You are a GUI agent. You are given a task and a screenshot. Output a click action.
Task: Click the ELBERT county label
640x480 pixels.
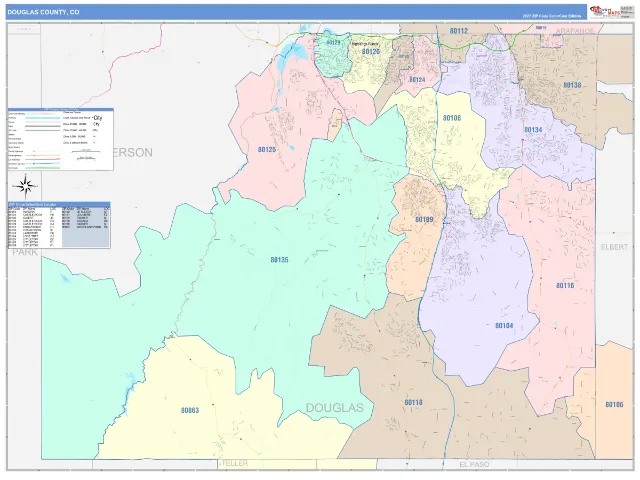pos(614,247)
